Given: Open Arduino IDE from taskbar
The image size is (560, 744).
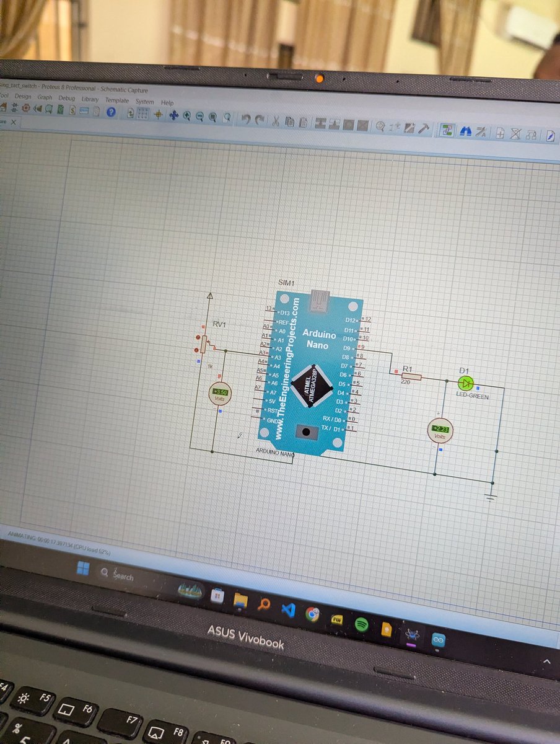Looking at the screenshot, I should click(x=437, y=641).
